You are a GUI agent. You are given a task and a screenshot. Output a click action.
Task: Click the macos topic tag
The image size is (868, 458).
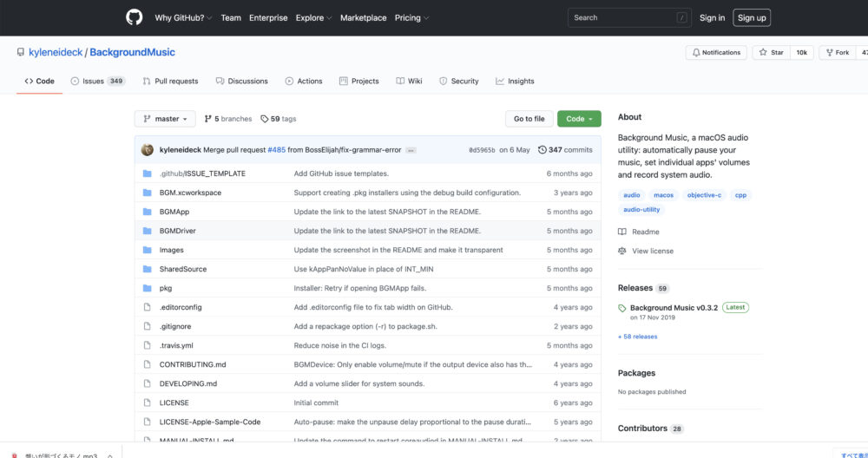663,195
